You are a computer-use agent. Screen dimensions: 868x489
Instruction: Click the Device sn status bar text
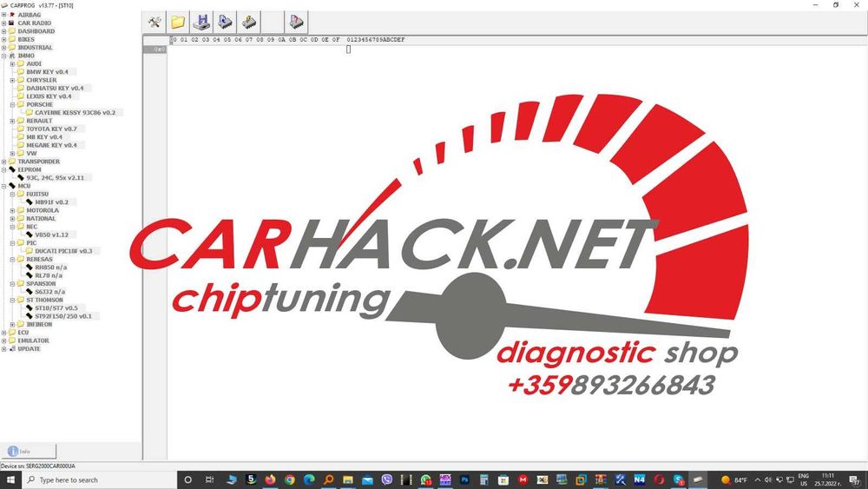37,466
